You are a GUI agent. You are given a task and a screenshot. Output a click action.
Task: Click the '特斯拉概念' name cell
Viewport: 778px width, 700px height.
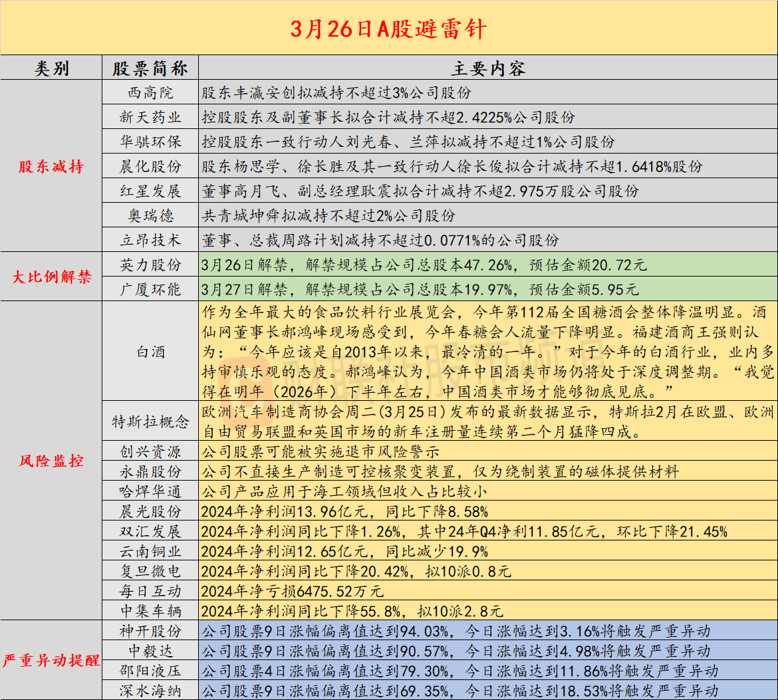(150, 421)
